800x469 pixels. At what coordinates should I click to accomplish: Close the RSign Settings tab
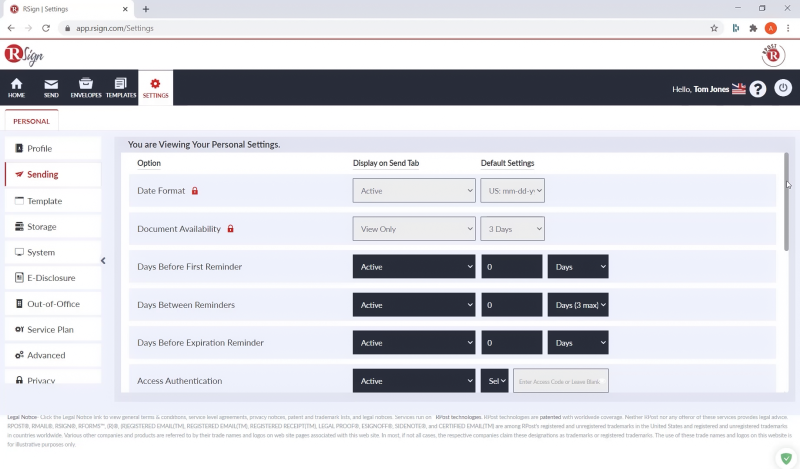[x=125, y=9]
